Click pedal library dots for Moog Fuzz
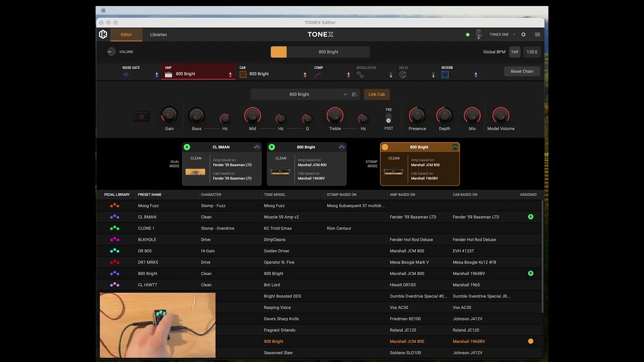The width and height of the screenshot is (644, 362). (115, 205)
